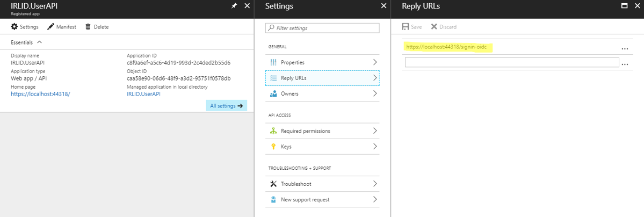Screen dimensions: 644x217
Task: Click the Properties sliders icon
Action: click(273, 62)
